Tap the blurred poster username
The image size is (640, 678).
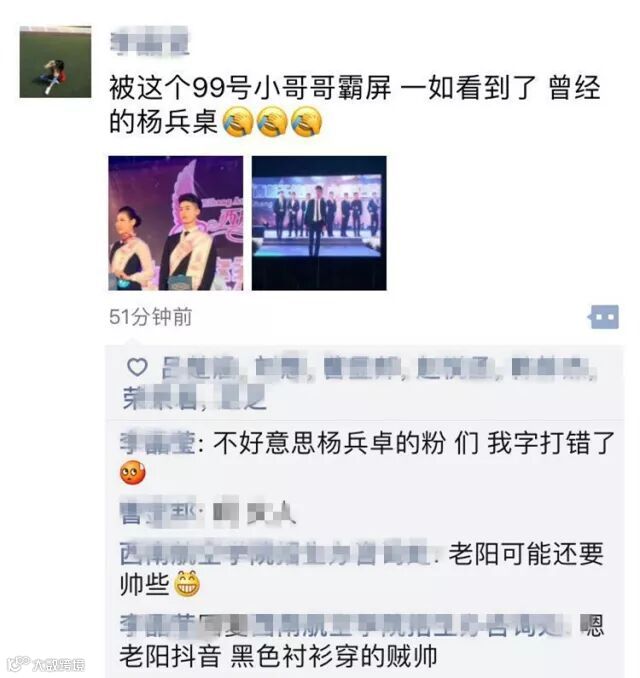coord(150,41)
